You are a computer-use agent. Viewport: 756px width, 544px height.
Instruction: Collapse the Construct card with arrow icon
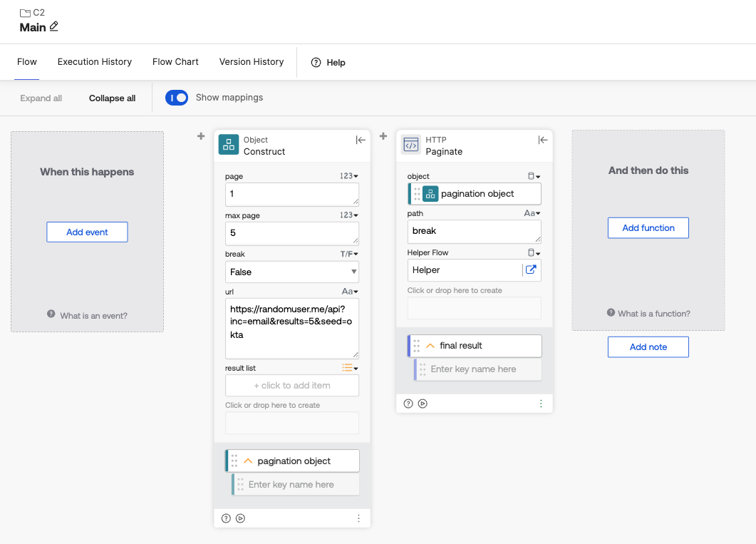(x=360, y=140)
